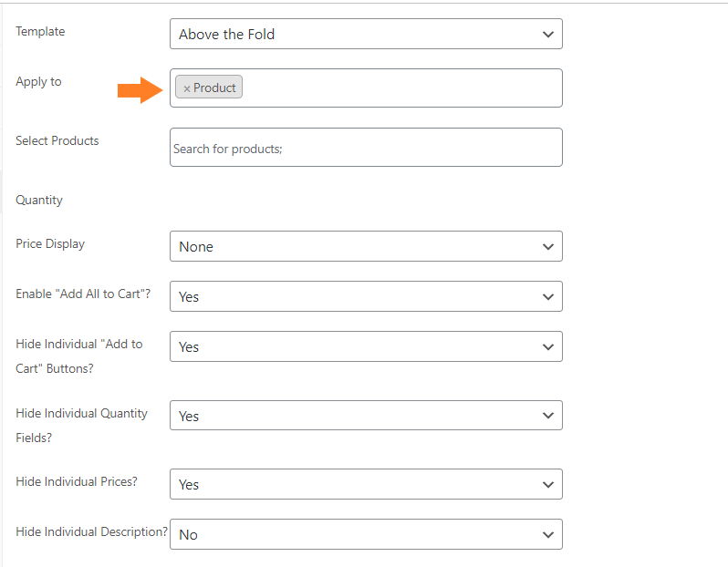This screenshot has width=728, height=567.
Task: Open the Above the Fold template dropdown
Action: pyautogui.click(x=366, y=34)
